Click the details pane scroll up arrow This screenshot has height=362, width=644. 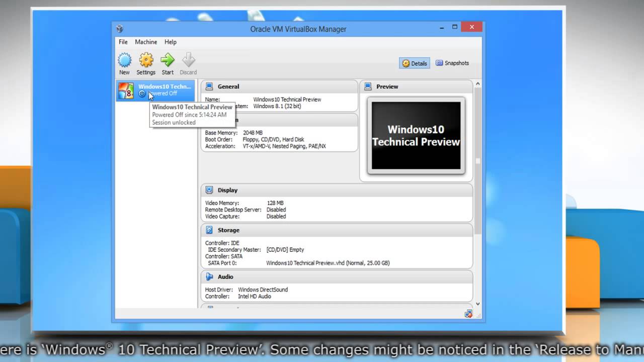[x=478, y=84]
